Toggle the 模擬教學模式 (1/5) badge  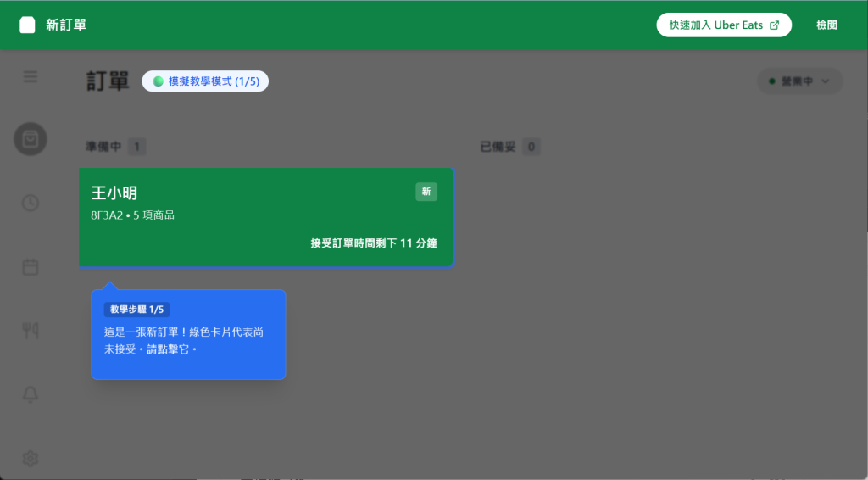pyautogui.click(x=205, y=81)
